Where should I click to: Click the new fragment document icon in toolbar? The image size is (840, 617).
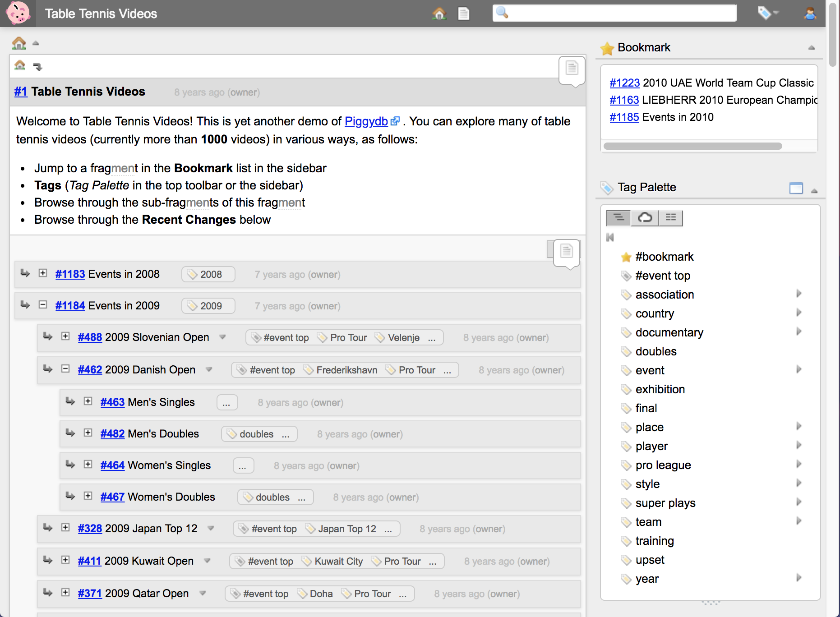(x=463, y=14)
